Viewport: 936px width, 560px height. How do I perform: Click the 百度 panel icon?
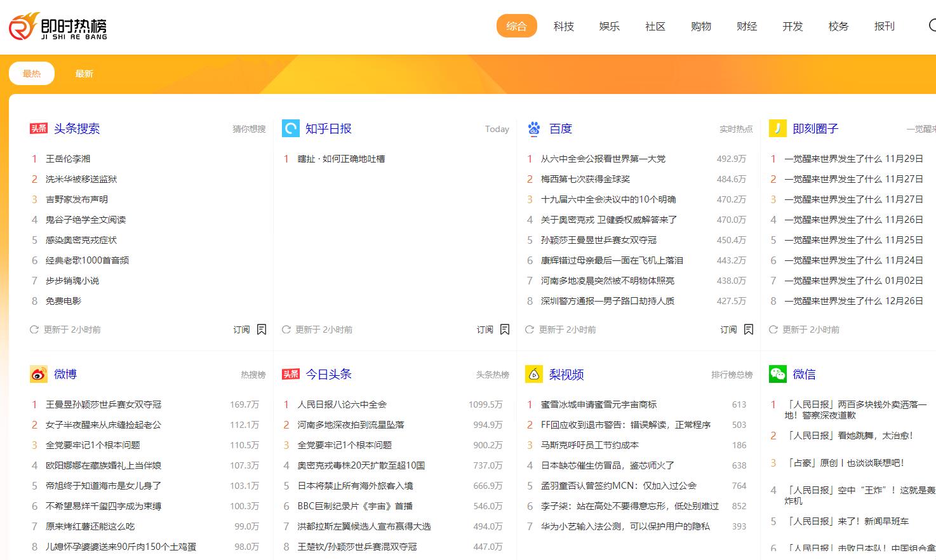(x=533, y=128)
